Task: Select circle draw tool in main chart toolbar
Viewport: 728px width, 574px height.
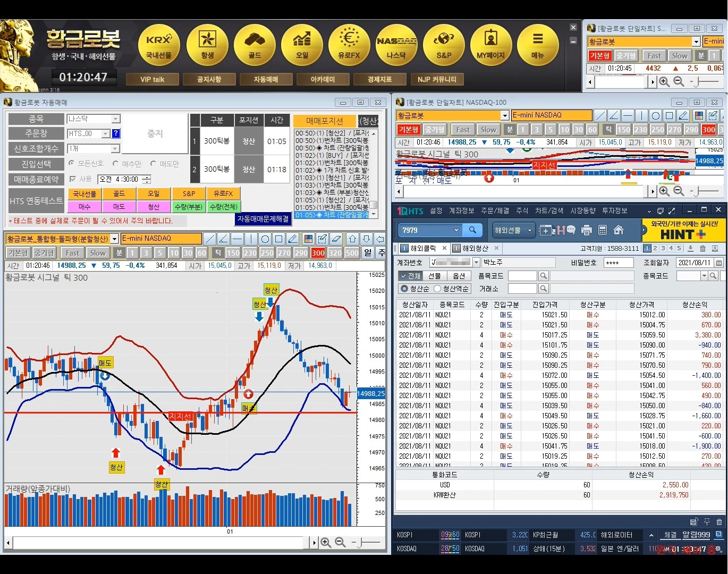Action: tap(265, 239)
